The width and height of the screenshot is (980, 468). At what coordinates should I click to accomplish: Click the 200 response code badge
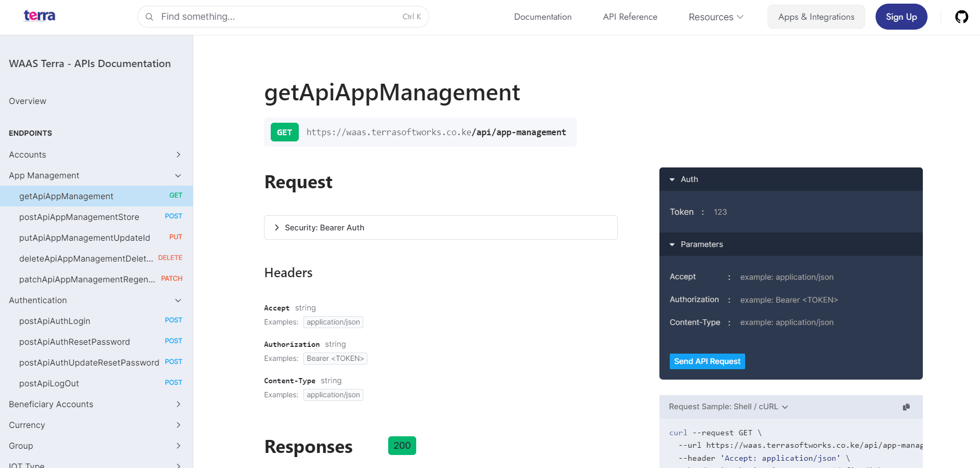[x=402, y=446]
